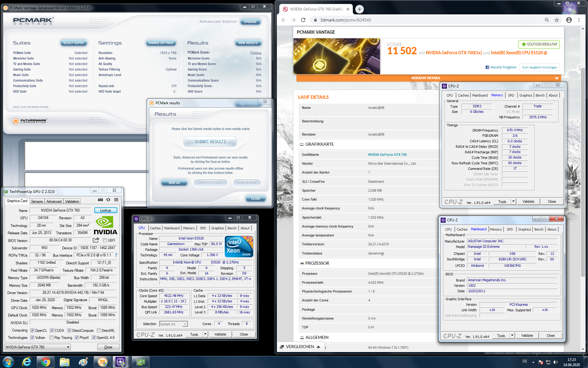Click the Chrome forward arrow

click(x=293, y=20)
